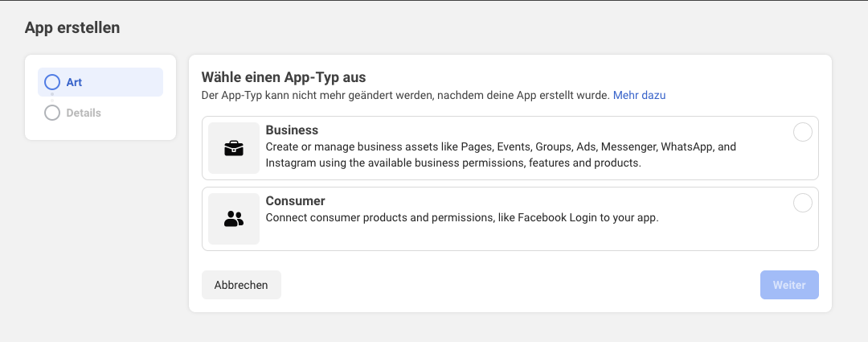The width and height of the screenshot is (868, 342).
Task: Select the Business app type radio button
Action: pyautogui.click(x=802, y=133)
